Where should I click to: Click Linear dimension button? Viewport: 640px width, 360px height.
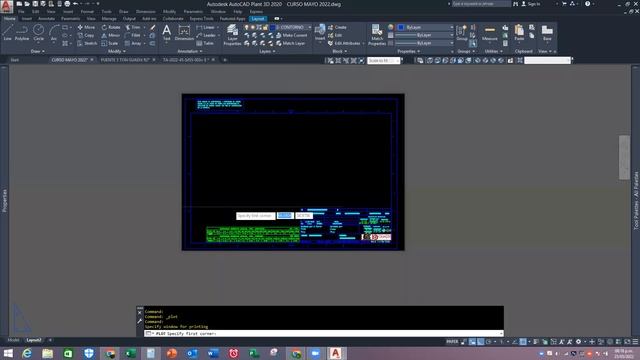pyautogui.click(x=206, y=27)
